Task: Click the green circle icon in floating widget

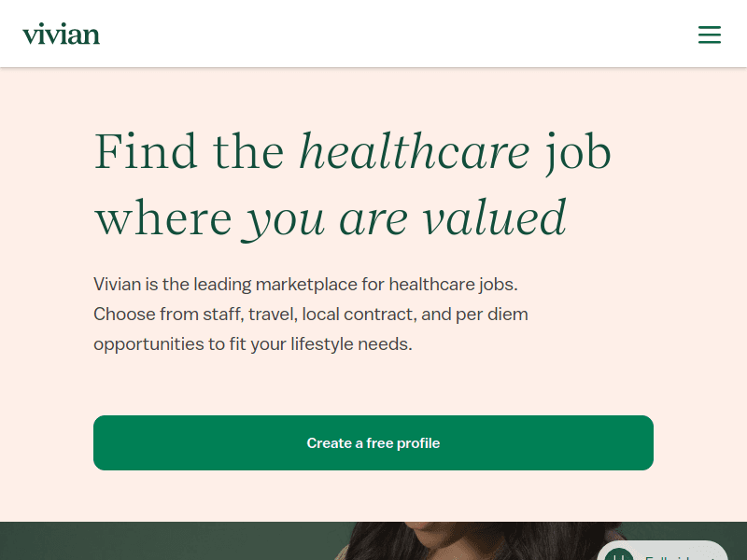Action: (x=618, y=553)
